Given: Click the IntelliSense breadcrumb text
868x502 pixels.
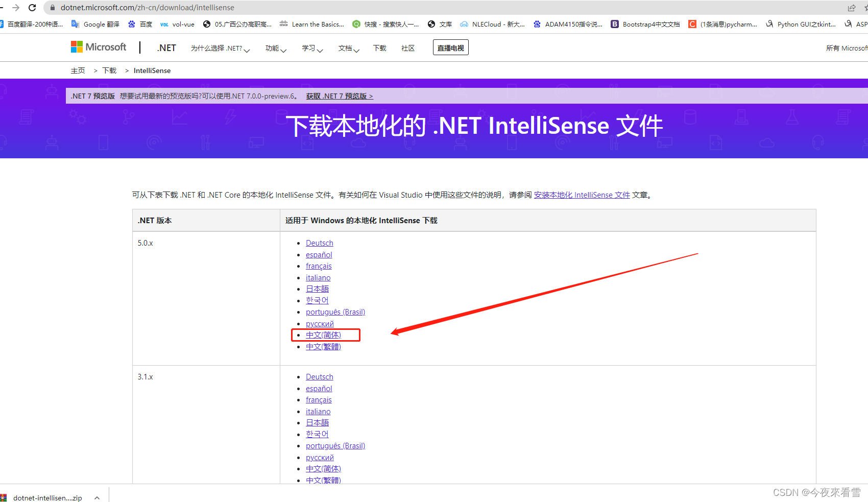Looking at the screenshot, I should [x=152, y=70].
